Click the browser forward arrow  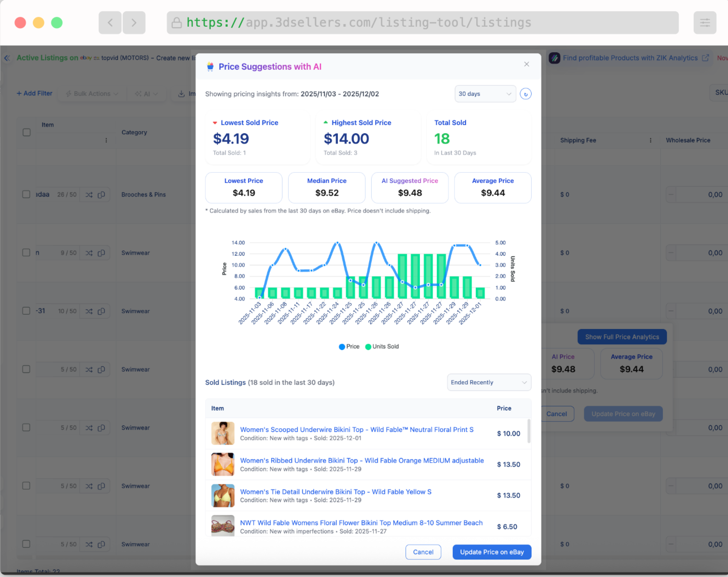point(134,23)
